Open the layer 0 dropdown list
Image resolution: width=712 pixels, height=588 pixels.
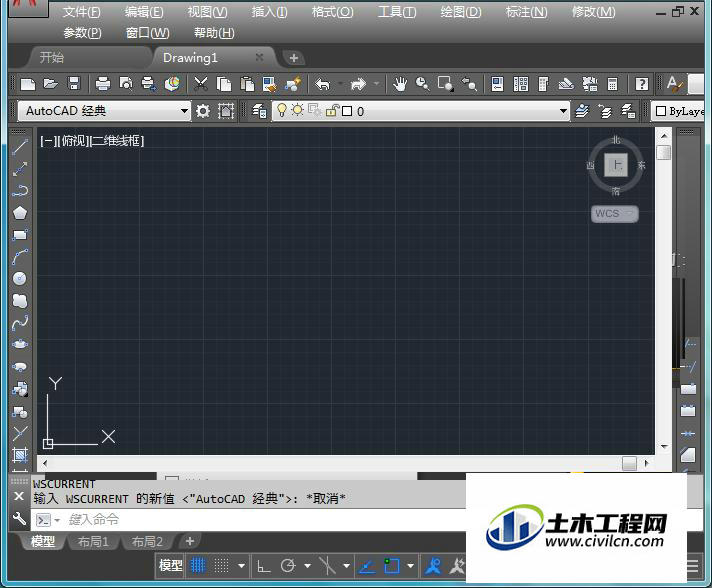[563, 111]
